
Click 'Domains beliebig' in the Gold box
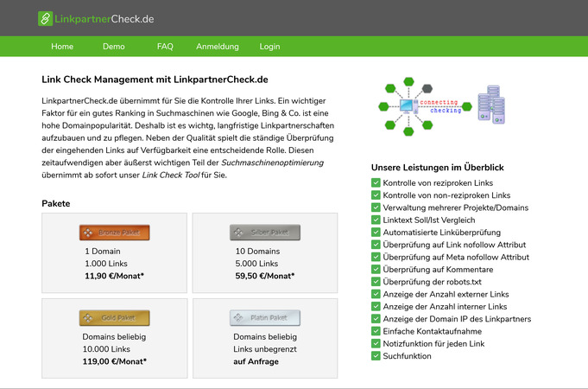pos(114,337)
